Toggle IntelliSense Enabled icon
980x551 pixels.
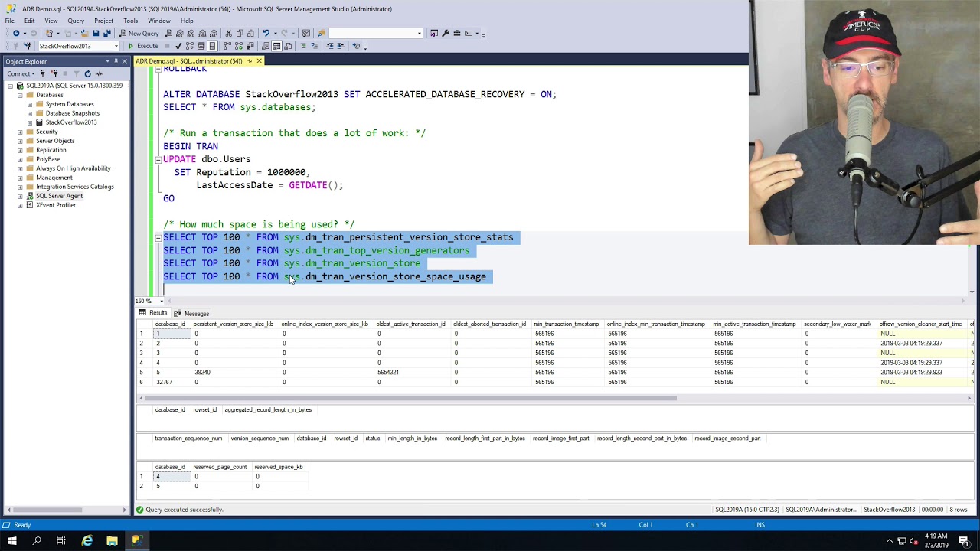212,46
